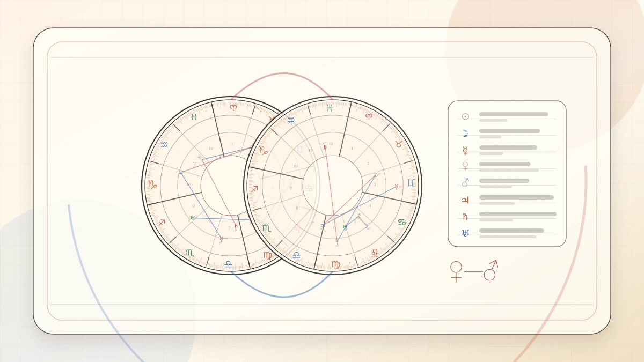Click the Aries sign on the left chart
The width and height of the screenshot is (644, 362).
coord(233,107)
